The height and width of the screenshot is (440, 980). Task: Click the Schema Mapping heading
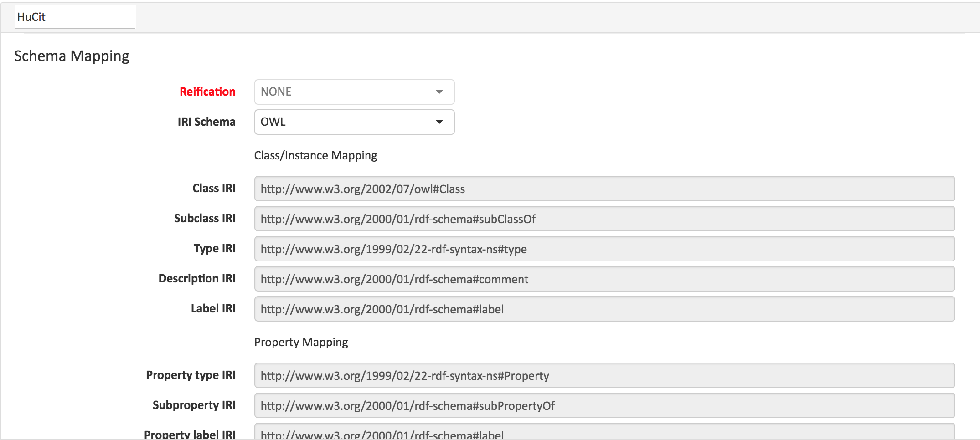[71, 56]
